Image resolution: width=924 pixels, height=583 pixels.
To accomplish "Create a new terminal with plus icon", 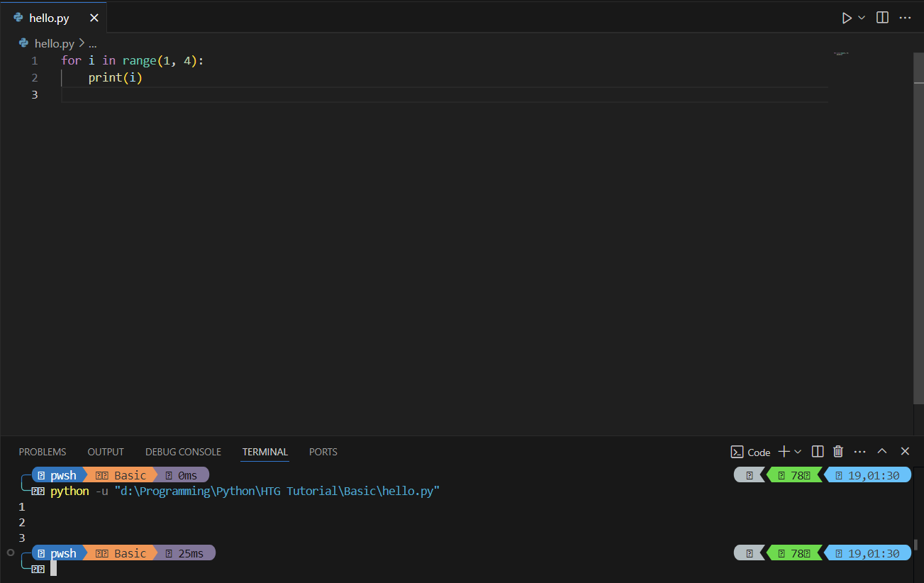I will 784,452.
